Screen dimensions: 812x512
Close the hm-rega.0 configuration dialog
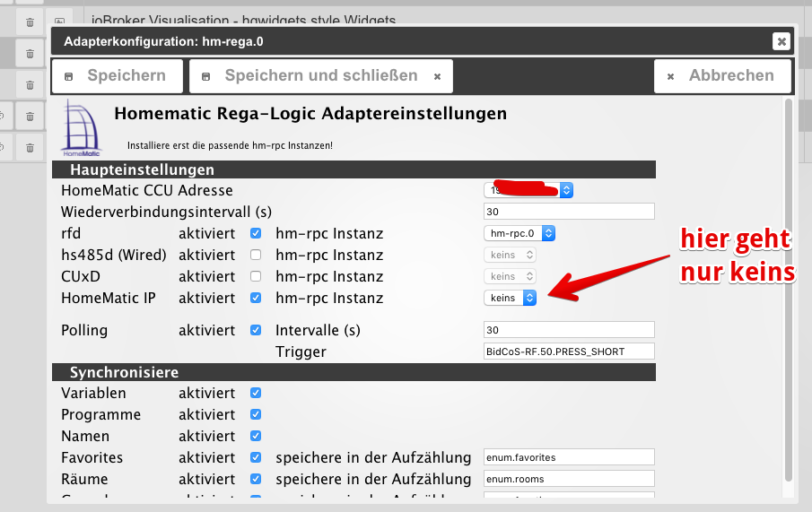pos(781,41)
